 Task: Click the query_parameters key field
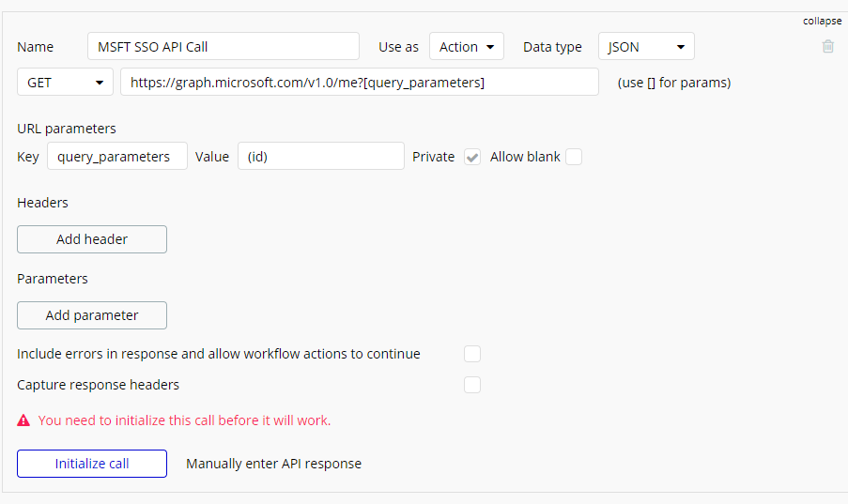click(116, 157)
